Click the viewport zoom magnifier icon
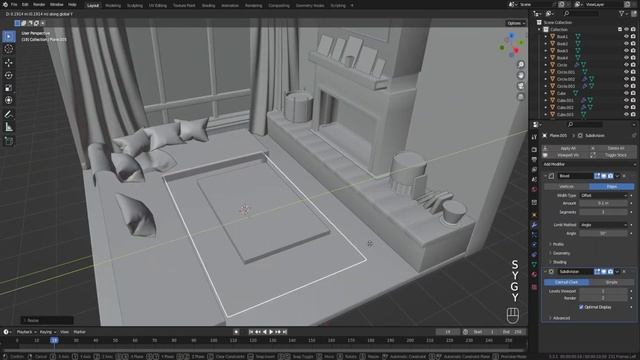The width and height of the screenshot is (640, 360). click(521, 64)
